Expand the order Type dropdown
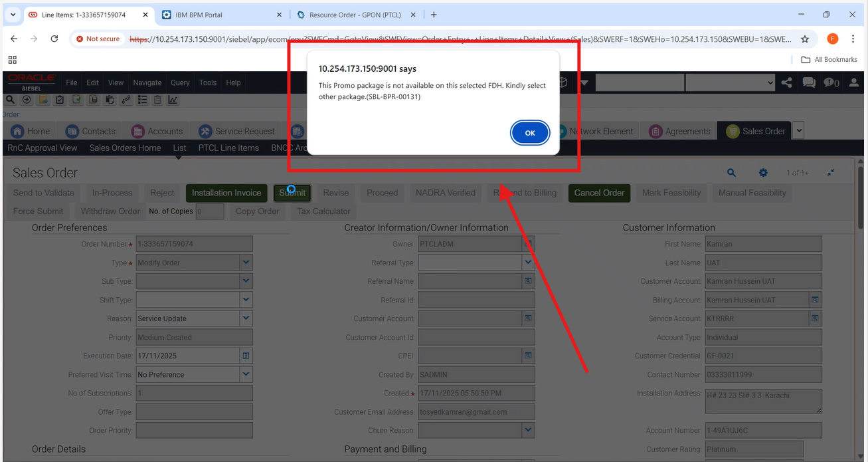This screenshot has height=462, width=868. click(x=246, y=263)
